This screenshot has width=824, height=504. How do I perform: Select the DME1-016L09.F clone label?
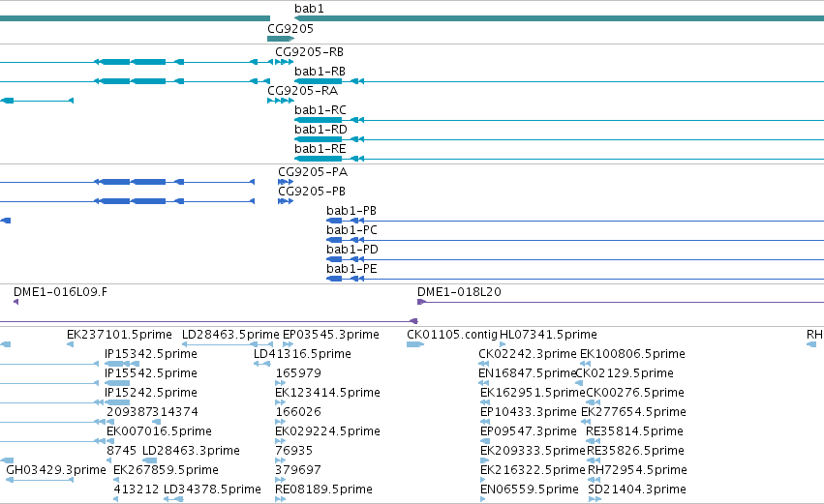pos(60,292)
